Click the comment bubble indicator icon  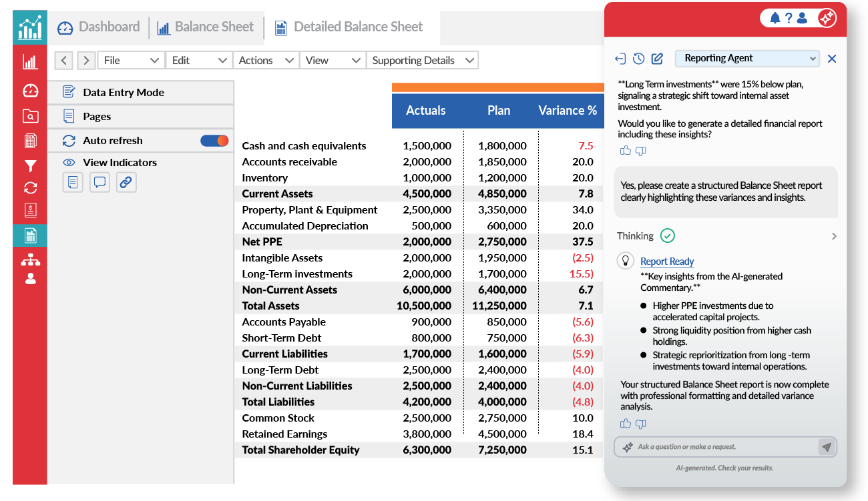point(99,182)
